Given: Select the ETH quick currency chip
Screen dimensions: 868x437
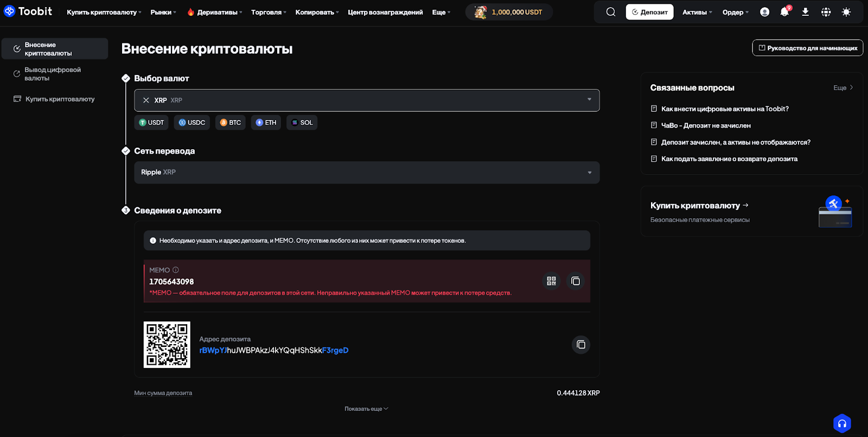Looking at the screenshot, I should tap(266, 123).
